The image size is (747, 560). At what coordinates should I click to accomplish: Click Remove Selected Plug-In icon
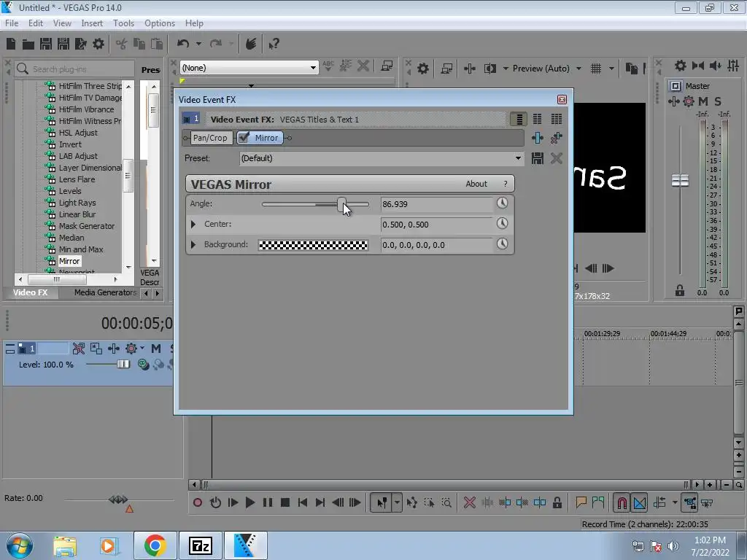click(x=556, y=138)
